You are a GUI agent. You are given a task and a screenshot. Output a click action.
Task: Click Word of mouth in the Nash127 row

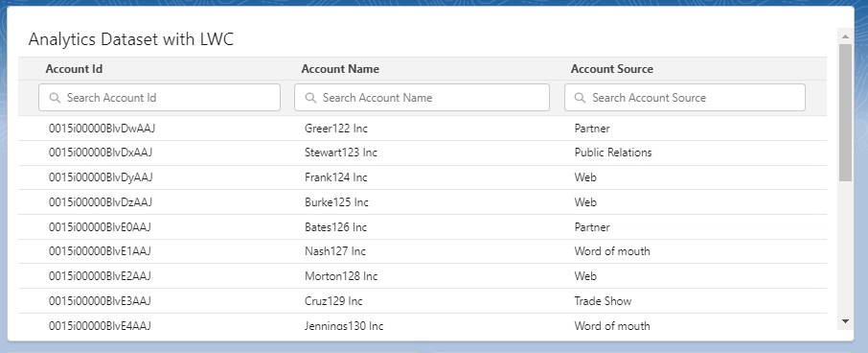click(x=611, y=251)
